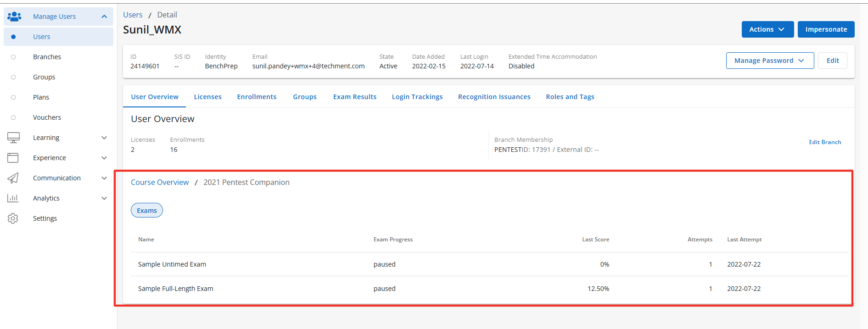Click the Communication paper plane icon
This screenshot has height=329, width=868.
pyautogui.click(x=13, y=178)
